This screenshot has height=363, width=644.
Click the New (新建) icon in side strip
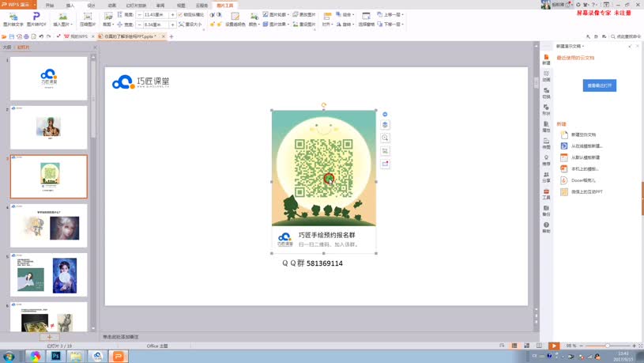pos(546,59)
